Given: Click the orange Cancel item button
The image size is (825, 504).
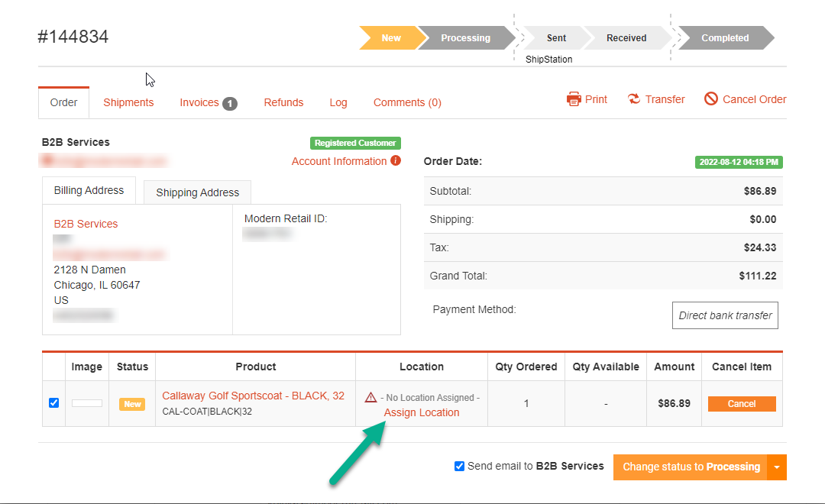Looking at the screenshot, I should (742, 403).
